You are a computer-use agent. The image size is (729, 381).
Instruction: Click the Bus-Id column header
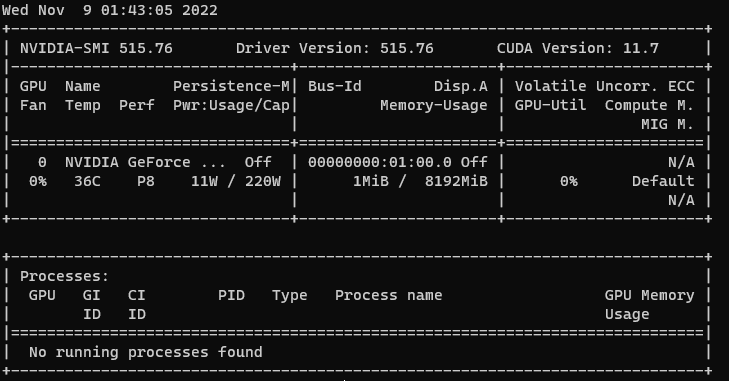coord(335,87)
